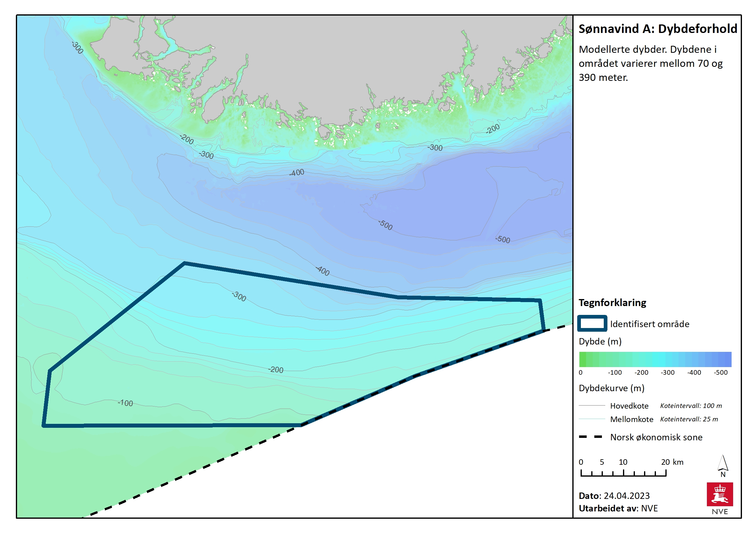Click the Koteintervall: 100 m text

point(691,406)
